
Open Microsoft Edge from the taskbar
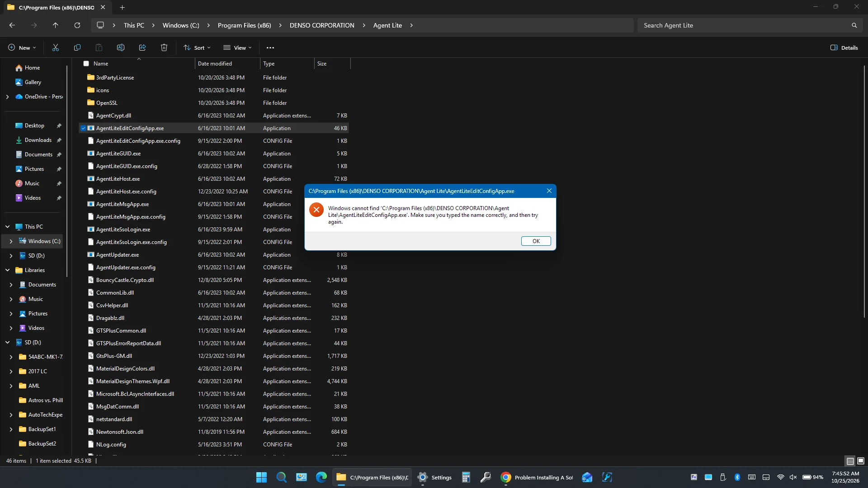point(321,477)
